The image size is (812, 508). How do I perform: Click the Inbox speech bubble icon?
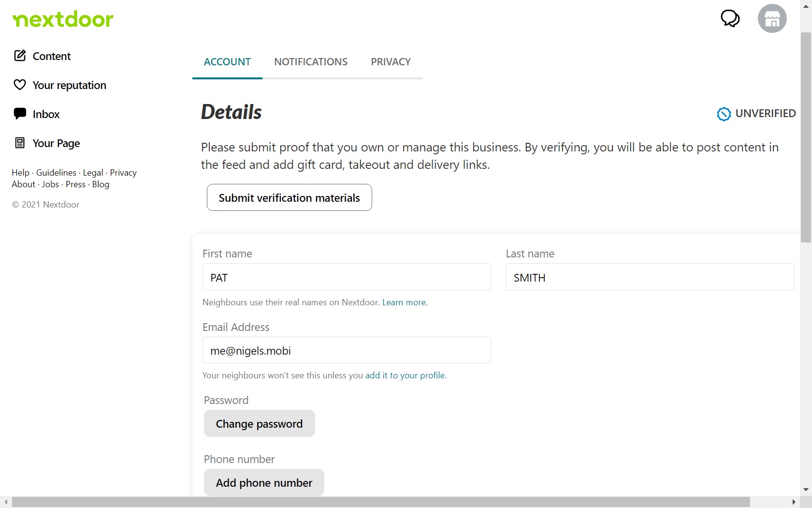tap(20, 114)
